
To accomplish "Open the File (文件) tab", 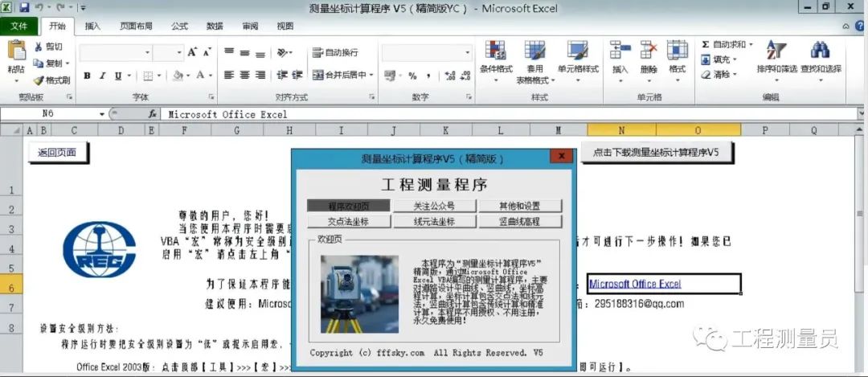I will click(x=18, y=26).
